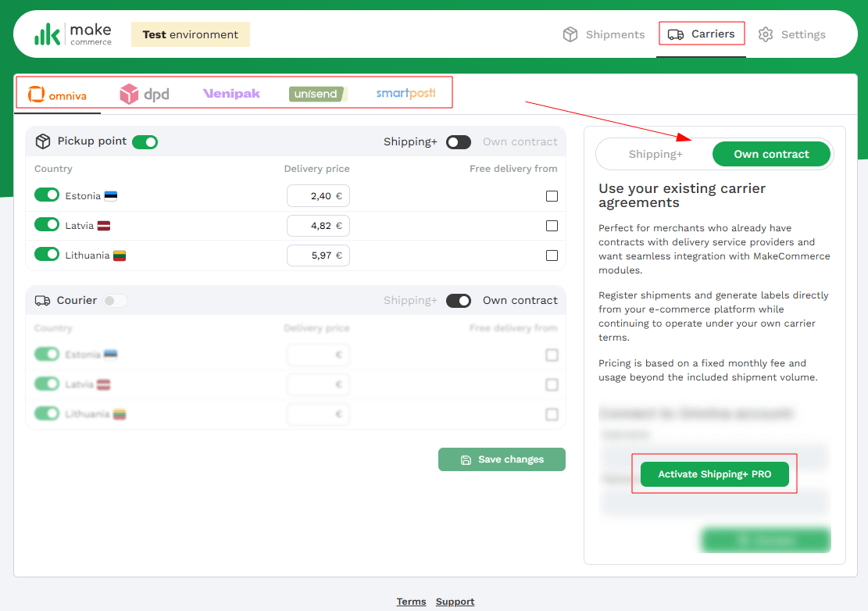Select the DPD carrier logo

(x=144, y=95)
